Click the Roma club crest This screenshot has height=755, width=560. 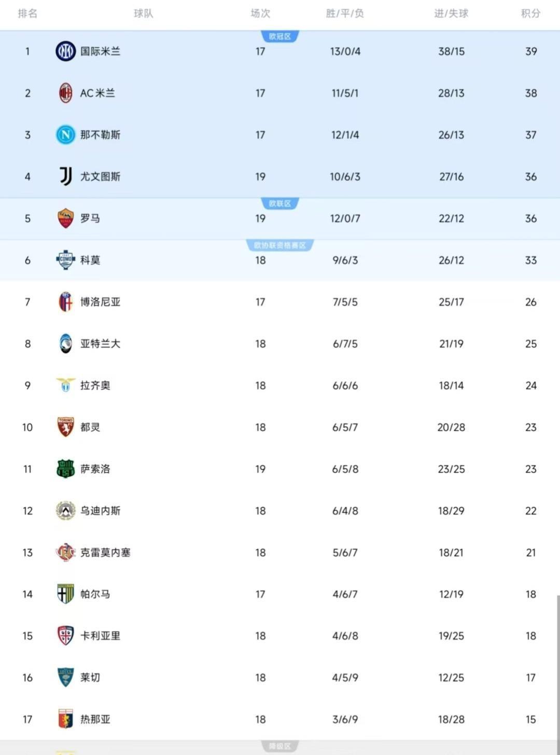click(65, 218)
